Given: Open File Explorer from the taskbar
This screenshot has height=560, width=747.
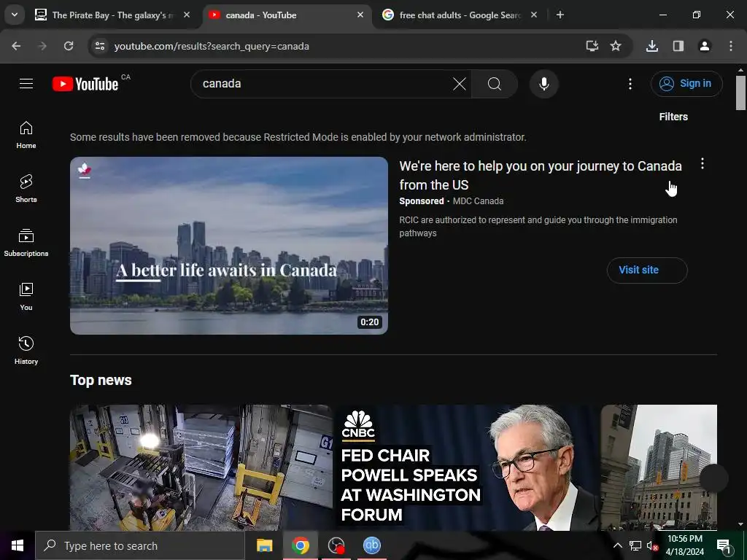Looking at the screenshot, I should click(264, 545).
